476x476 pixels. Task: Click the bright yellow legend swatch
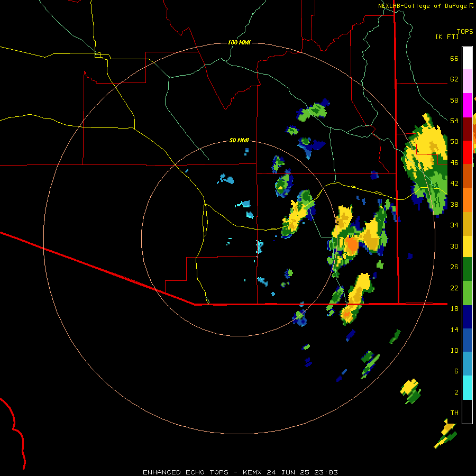pyautogui.click(x=467, y=246)
